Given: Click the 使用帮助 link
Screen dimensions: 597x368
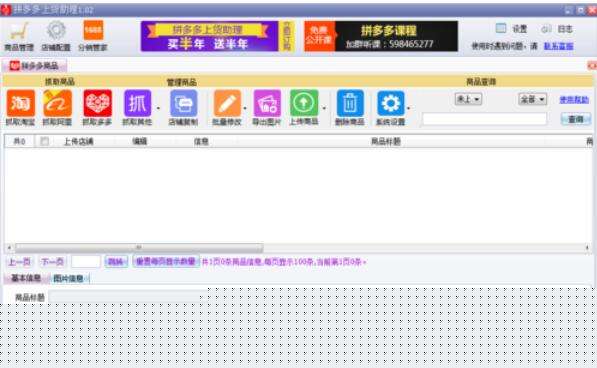Looking at the screenshot, I should (x=574, y=100).
